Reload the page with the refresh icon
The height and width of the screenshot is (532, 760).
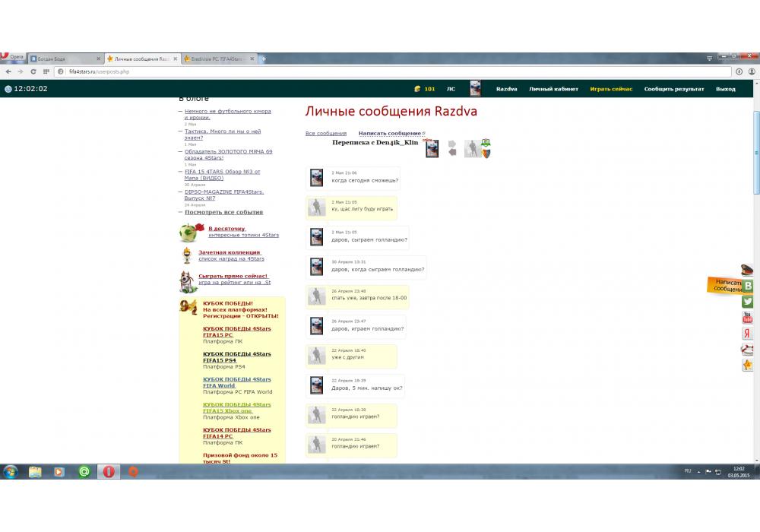pyautogui.click(x=34, y=71)
